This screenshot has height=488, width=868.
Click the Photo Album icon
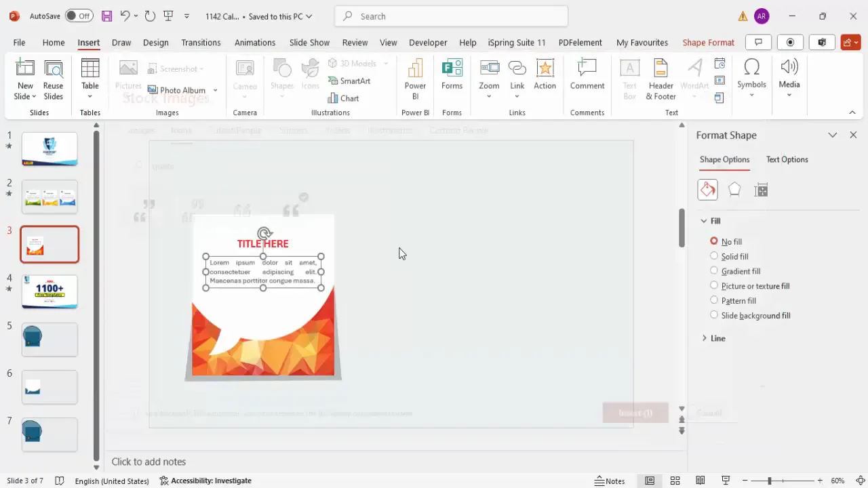pos(153,90)
